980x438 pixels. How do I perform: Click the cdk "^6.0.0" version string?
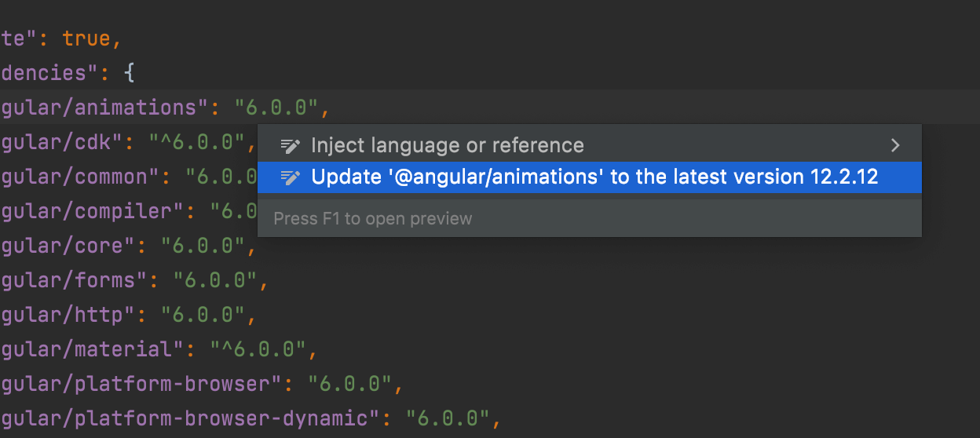[197, 142]
